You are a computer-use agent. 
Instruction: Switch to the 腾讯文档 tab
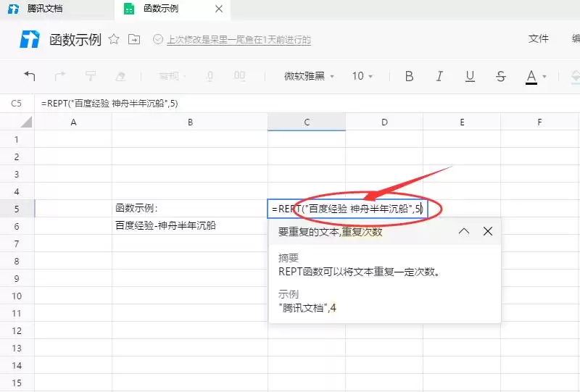[45, 9]
